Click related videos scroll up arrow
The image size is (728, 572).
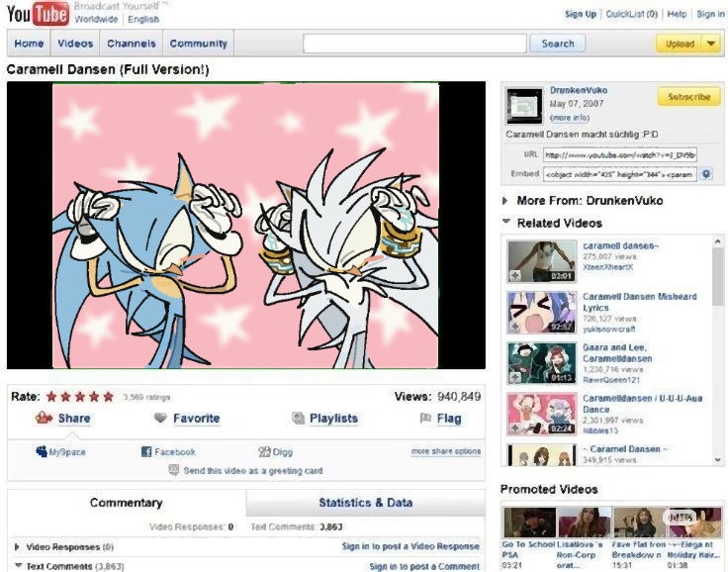(717, 241)
